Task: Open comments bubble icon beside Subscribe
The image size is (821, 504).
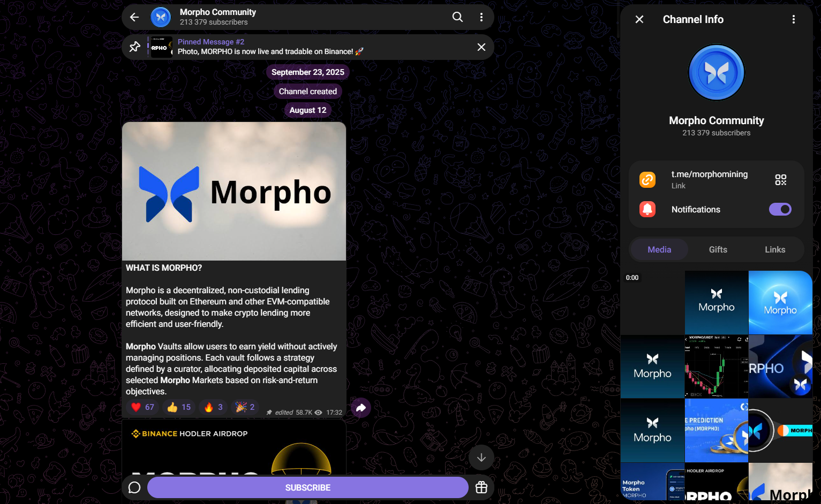Action: pos(134,487)
